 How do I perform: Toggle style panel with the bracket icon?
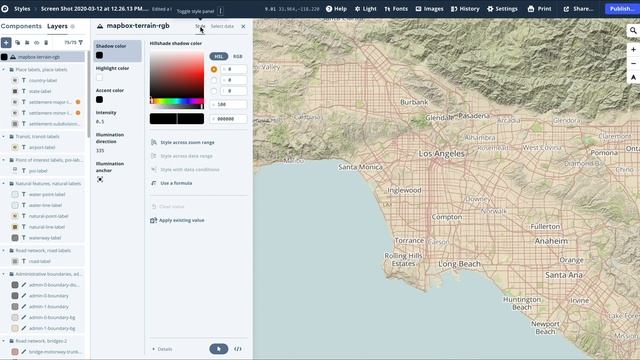[220, 11]
